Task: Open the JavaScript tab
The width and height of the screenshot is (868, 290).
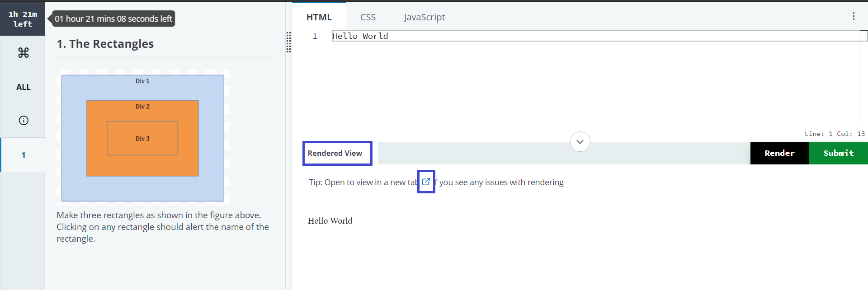Action: click(x=424, y=17)
